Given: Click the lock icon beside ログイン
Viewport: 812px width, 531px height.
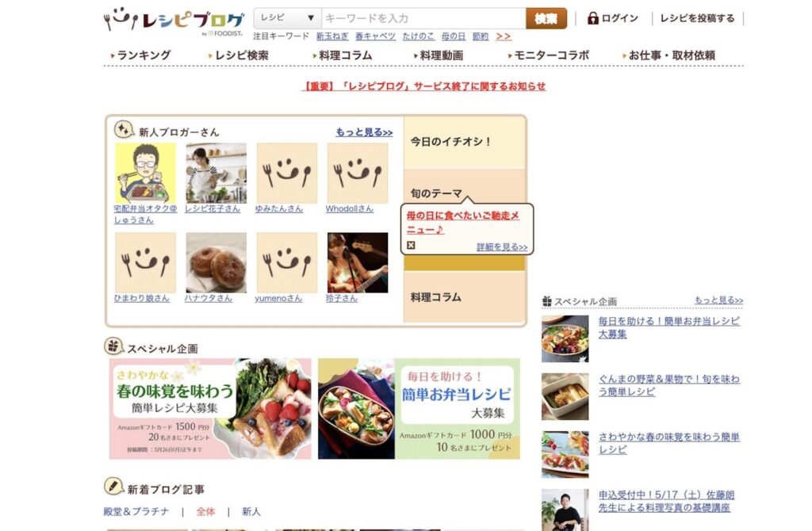Looking at the screenshot, I should coord(593,18).
